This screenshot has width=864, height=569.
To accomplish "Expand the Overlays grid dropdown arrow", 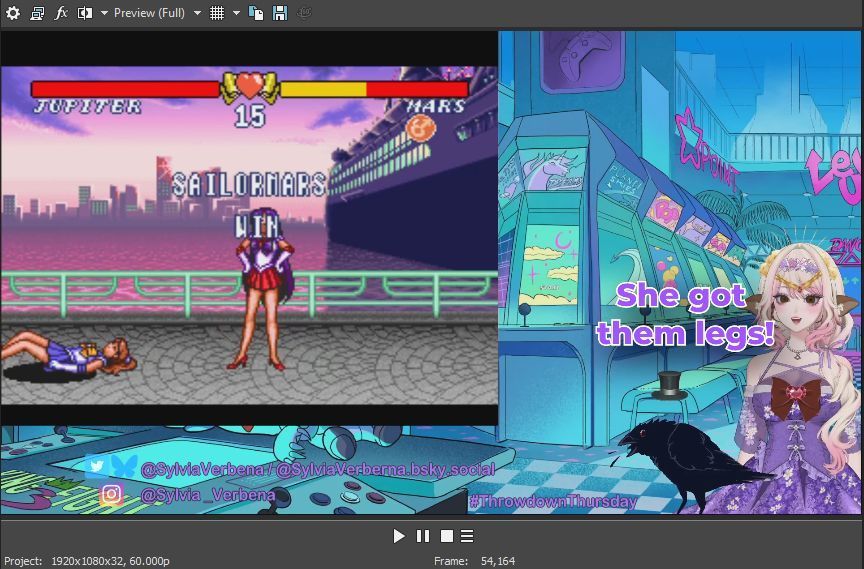I will pos(236,13).
